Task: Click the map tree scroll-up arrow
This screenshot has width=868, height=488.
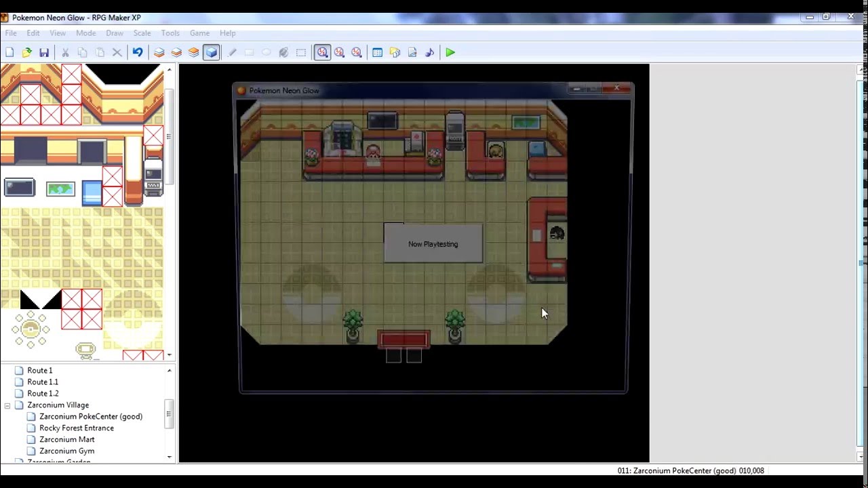Action: pos(169,371)
